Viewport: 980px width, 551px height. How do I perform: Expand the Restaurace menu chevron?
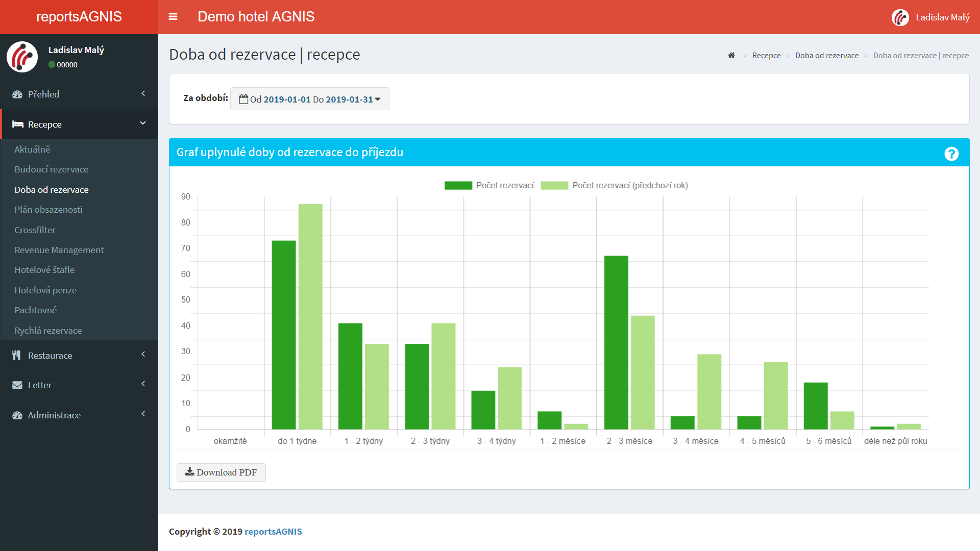143,354
